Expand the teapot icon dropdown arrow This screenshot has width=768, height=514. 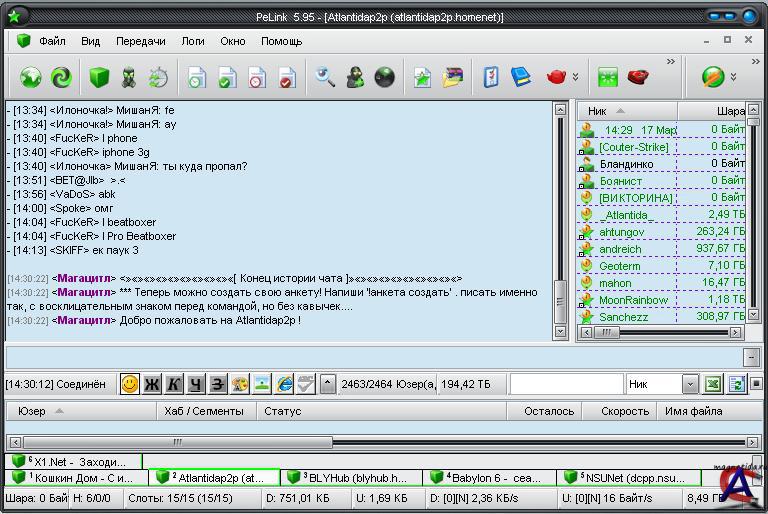coord(575,77)
